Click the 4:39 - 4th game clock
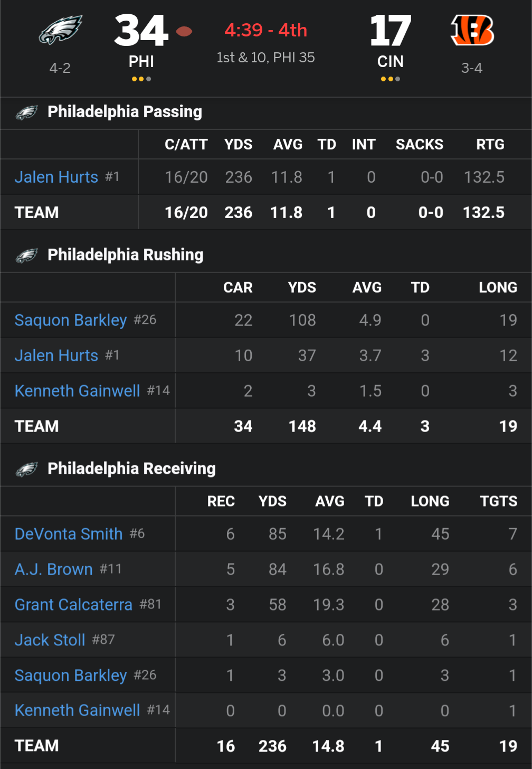Screen dimensions: 532x769 point(265,30)
